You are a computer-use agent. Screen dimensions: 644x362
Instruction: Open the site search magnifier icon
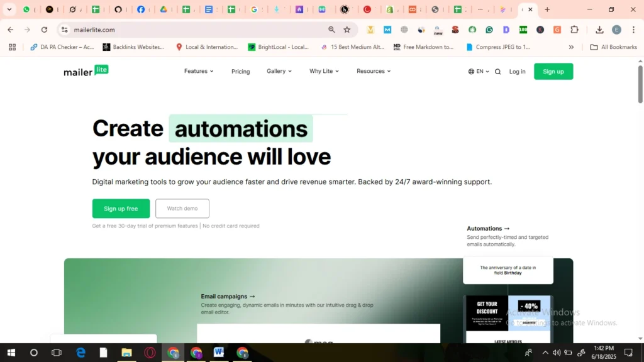(498, 72)
